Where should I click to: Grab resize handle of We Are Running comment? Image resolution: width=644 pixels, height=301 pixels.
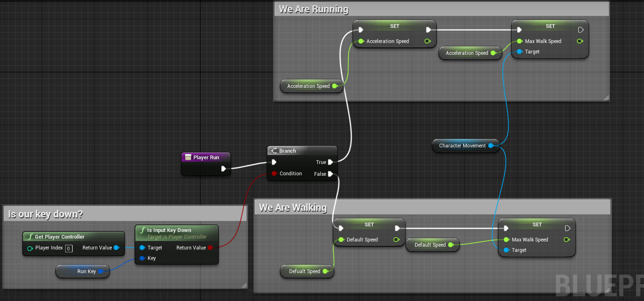606,98
